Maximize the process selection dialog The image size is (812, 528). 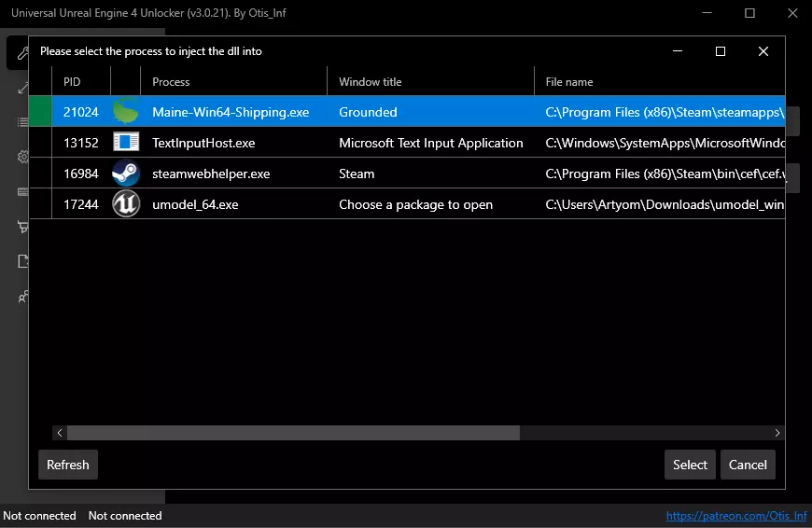point(721,51)
